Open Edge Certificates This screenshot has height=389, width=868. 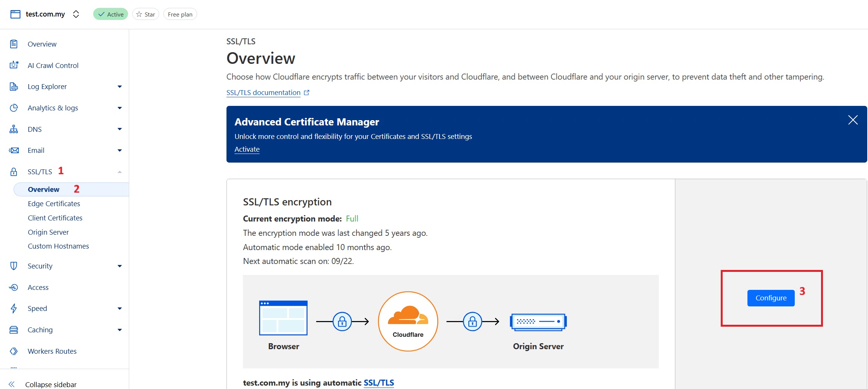[54, 204]
